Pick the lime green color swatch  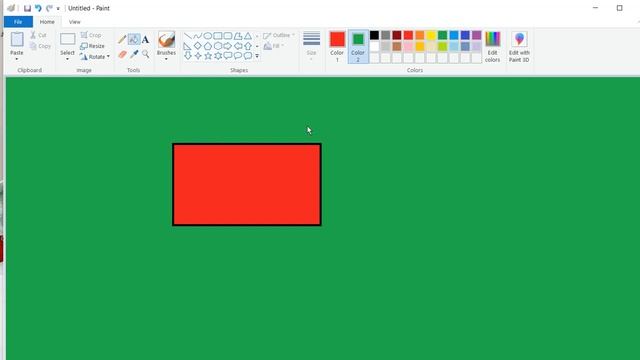click(442, 47)
